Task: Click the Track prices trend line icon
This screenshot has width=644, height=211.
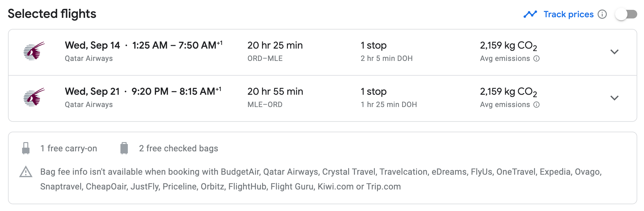Action: click(x=530, y=14)
